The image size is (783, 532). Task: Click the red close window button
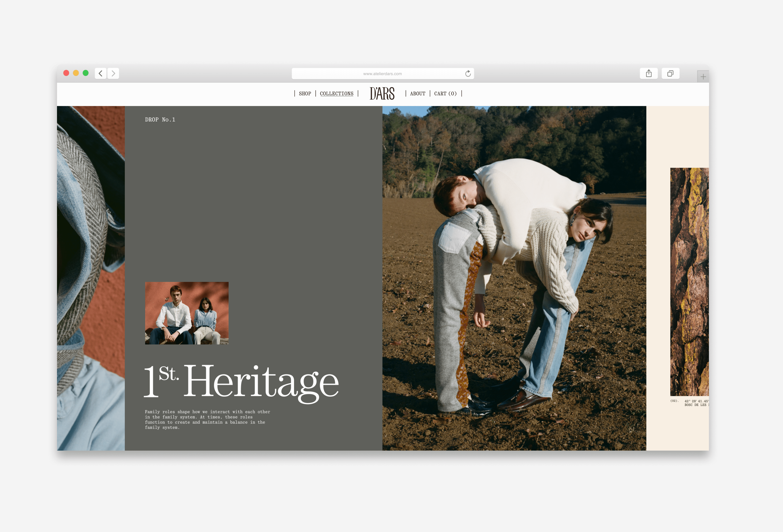click(x=66, y=73)
